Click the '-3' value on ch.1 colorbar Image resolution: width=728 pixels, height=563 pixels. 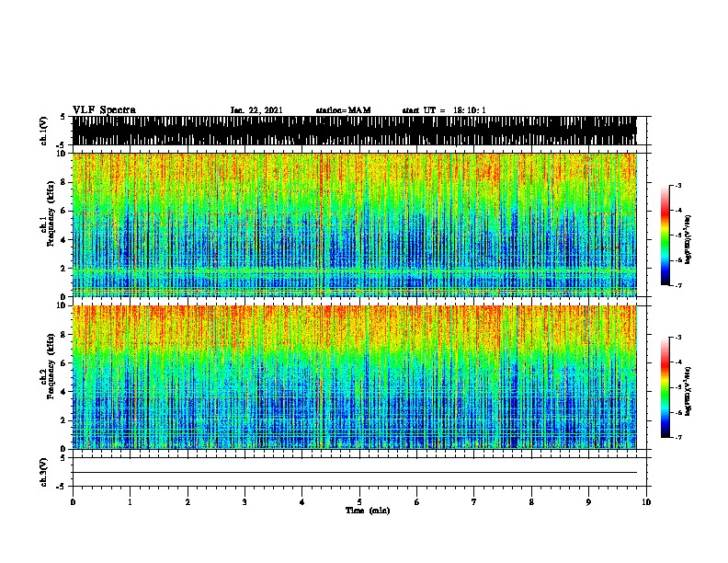click(x=678, y=185)
